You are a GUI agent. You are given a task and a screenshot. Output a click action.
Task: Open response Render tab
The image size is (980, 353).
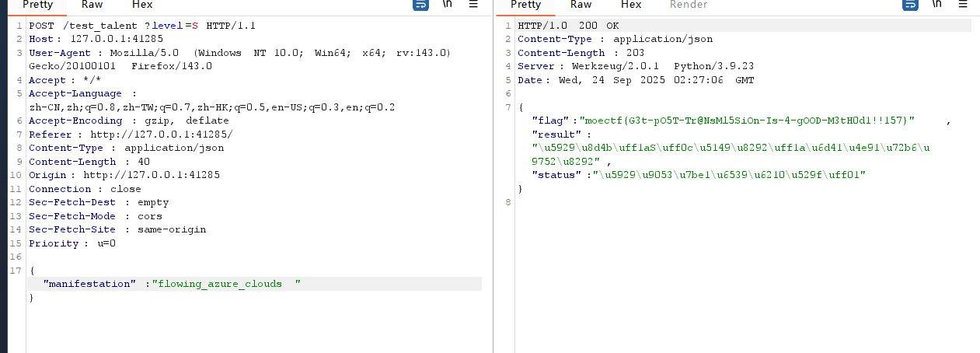pos(689,5)
